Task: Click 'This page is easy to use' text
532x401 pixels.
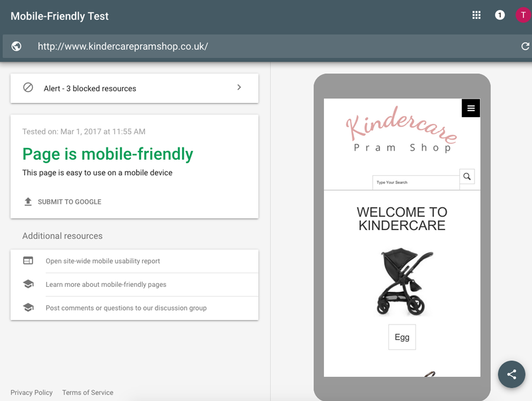Action: (98, 173)
